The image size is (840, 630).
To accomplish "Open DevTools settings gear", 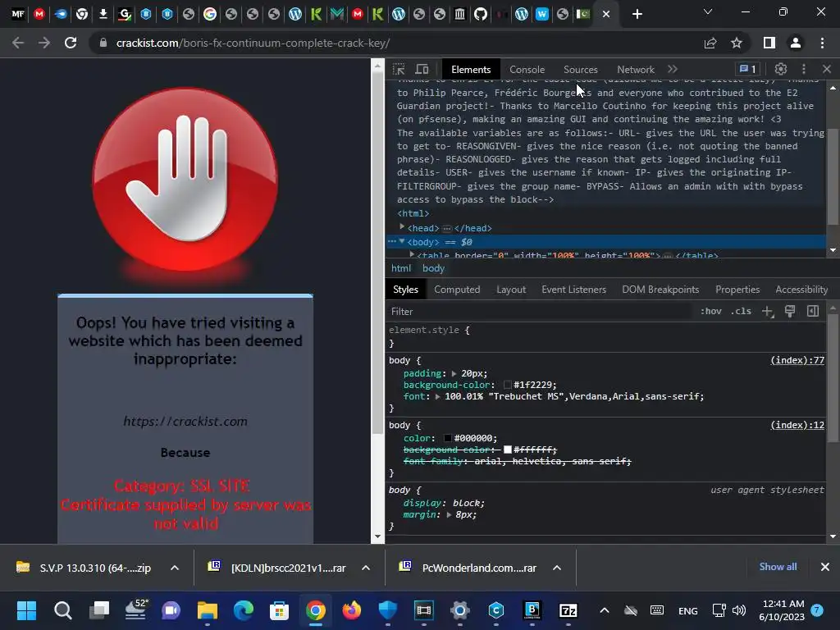I will pyautogui.click(x=781, y=69).
